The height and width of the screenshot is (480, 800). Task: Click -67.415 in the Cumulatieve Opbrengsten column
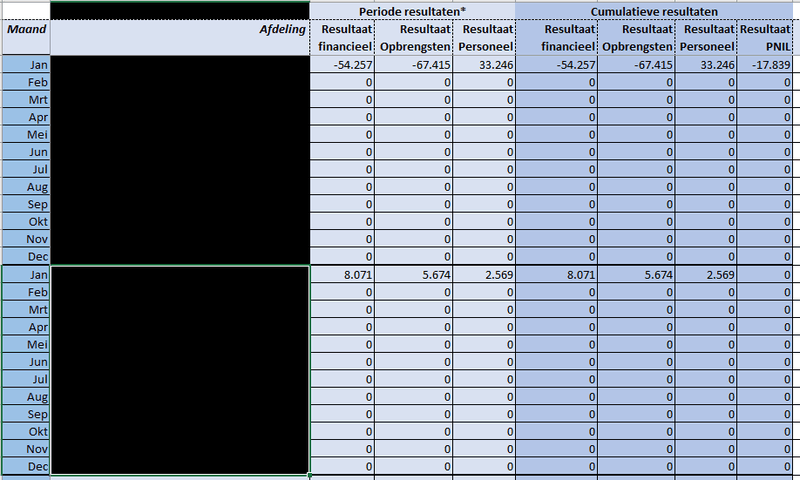[x=636, y=65]
